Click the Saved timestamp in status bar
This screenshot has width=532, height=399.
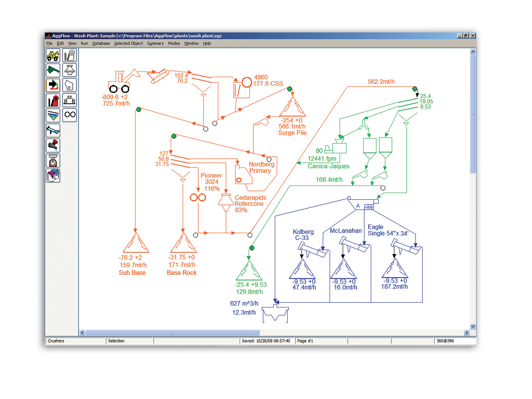tap(266, 341)
